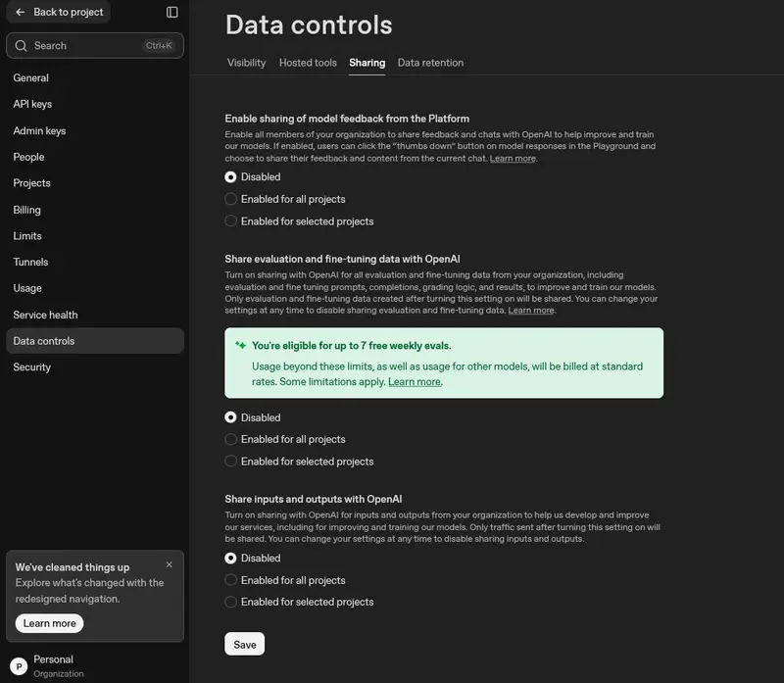Open Learn more link in free evals banner
The width and height of the screenshot is (784, 683).
point(415,382)
